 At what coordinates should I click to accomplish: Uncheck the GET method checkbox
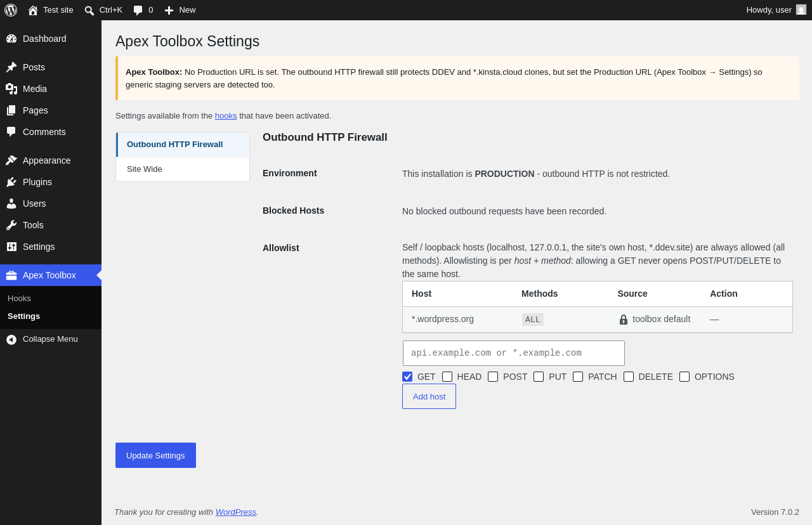click(407, 377)
